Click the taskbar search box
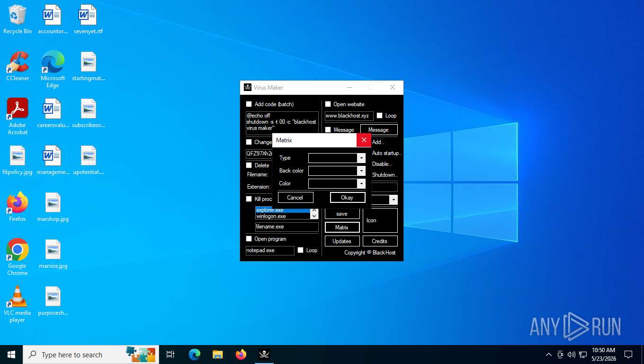This screenshot has height=364, width=644. [91, 355]
